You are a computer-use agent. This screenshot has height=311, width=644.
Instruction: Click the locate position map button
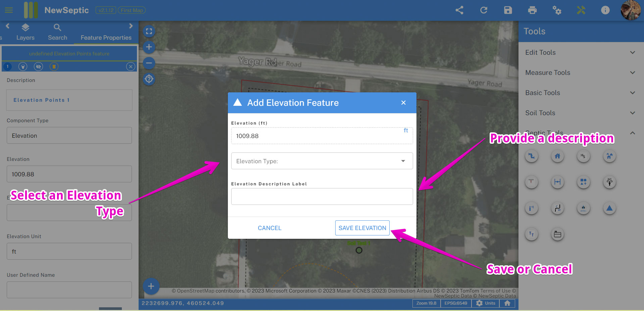coord(149,79)
